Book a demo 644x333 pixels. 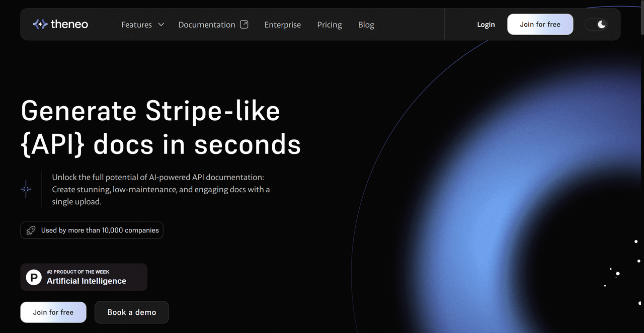[x=132, y=312]
